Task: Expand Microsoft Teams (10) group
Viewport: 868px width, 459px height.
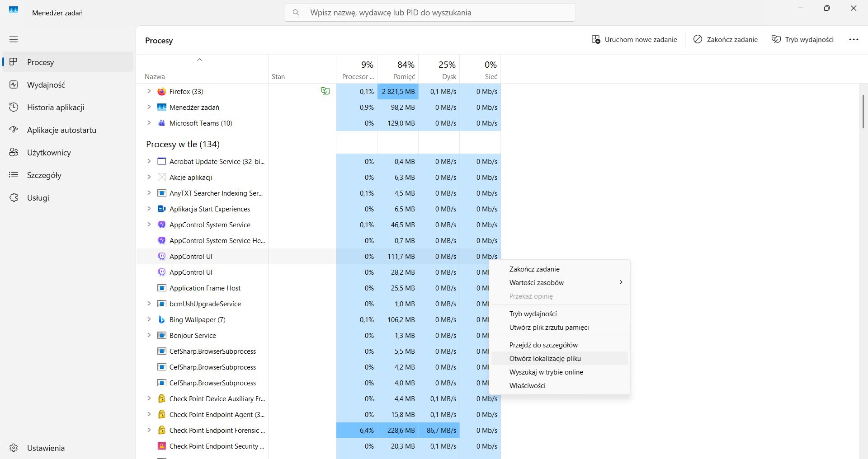Action: [x=149, y=123]
